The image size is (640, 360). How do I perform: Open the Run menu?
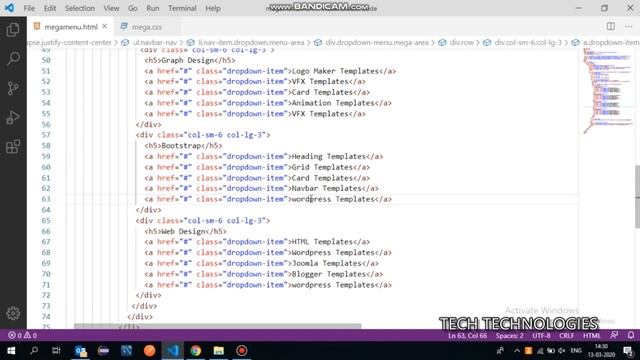point(153,8)
